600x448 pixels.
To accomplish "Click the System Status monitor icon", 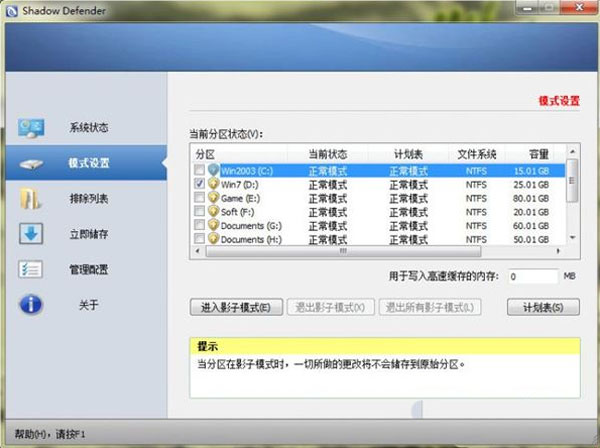I will (x=31, y=128).
